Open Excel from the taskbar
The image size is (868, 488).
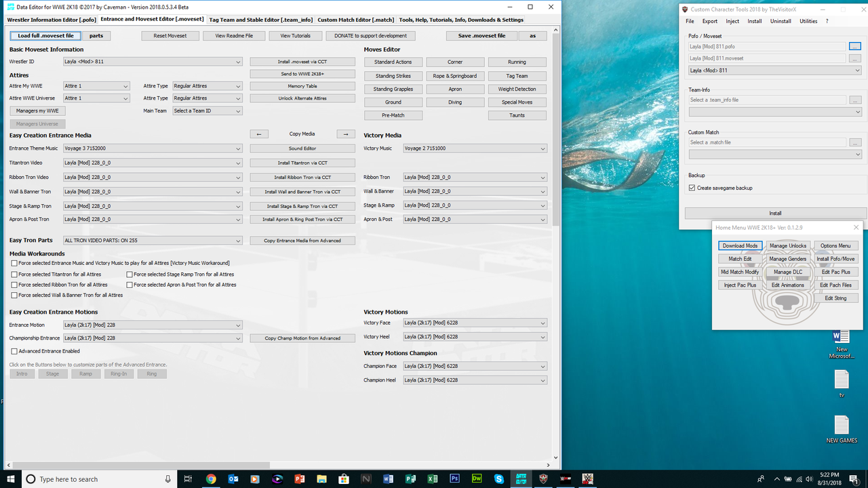[433, 479]
